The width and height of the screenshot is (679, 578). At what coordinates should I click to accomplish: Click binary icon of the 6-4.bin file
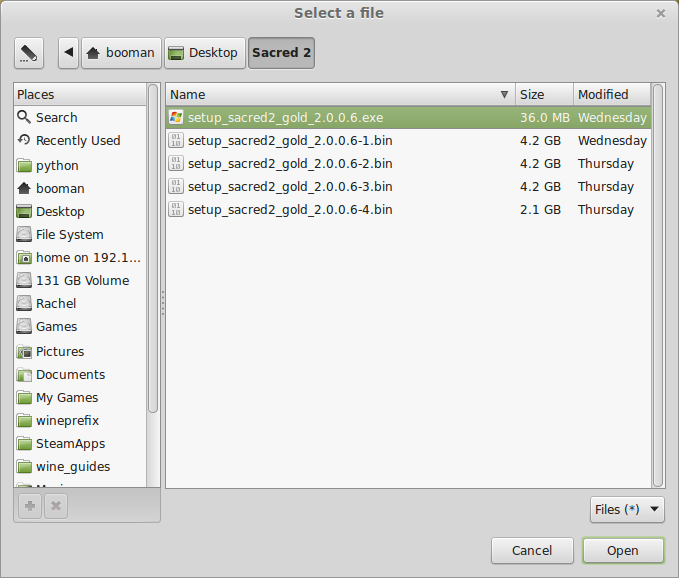[x=176, y=209]
